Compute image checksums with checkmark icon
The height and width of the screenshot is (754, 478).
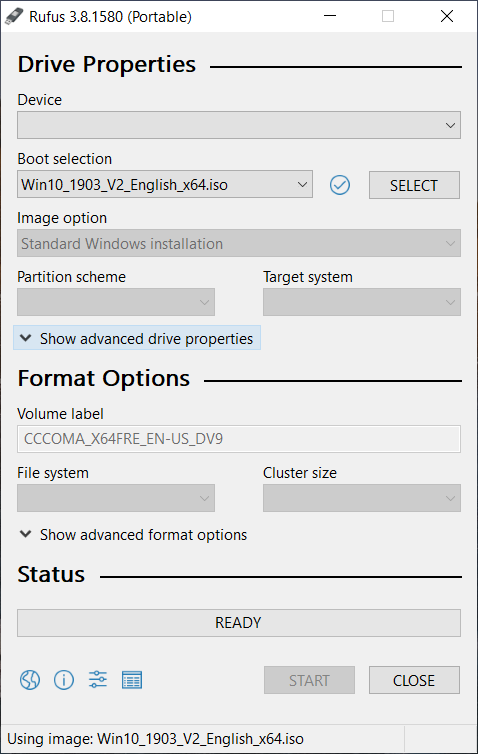point(340,185)
